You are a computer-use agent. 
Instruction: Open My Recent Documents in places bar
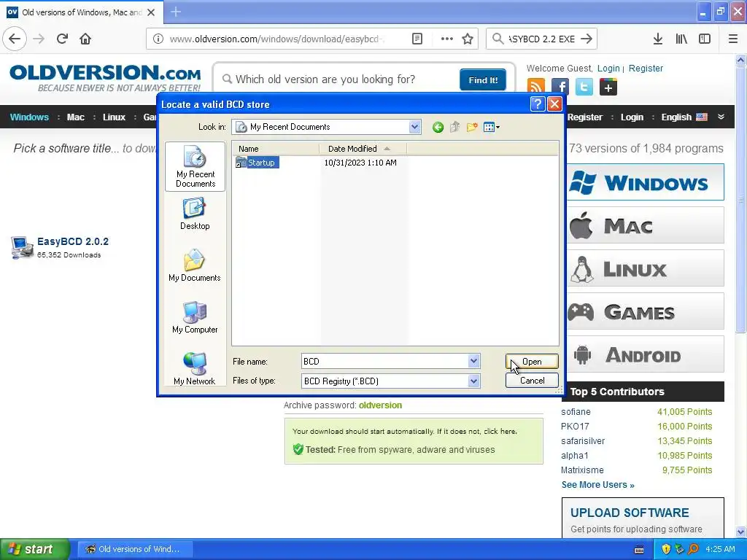click(196, 167)
